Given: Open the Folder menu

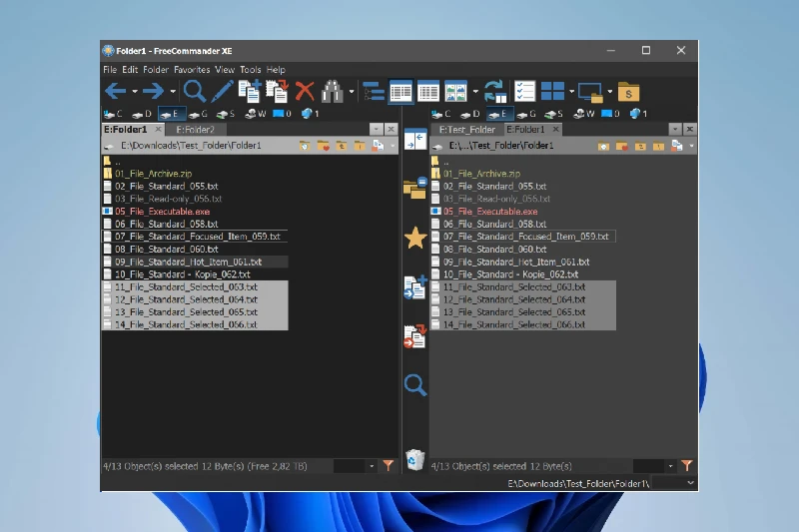Looking at the screenshot, I should pyautogui.click(x=156, y=70).
